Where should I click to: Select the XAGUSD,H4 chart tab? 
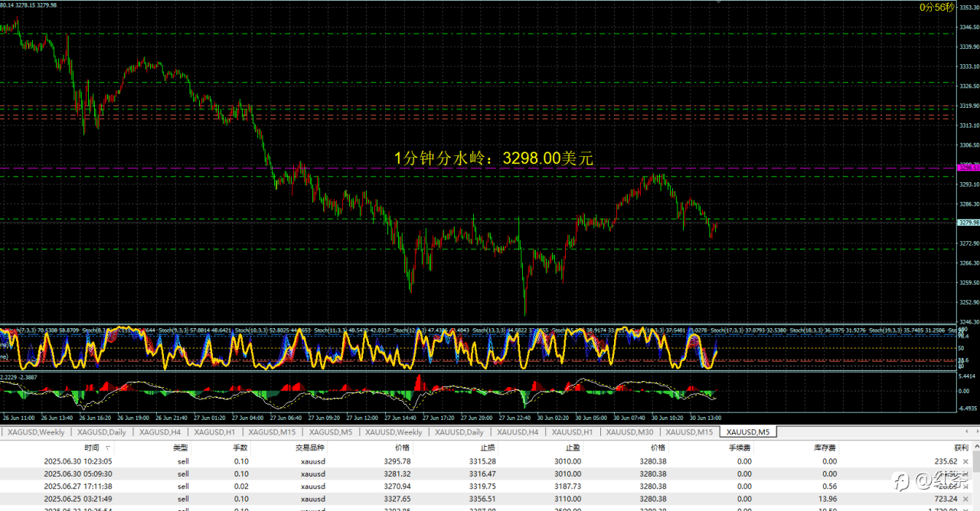(159, 432)
